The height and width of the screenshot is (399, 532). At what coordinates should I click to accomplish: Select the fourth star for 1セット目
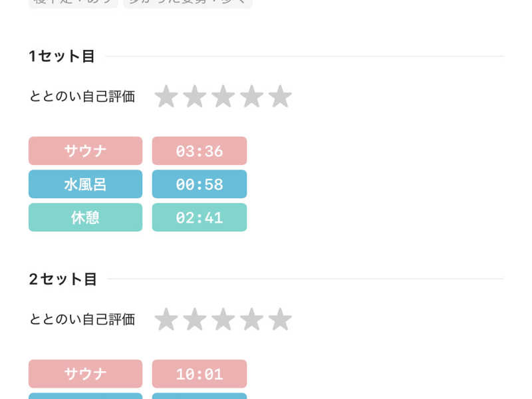[251, 96]
